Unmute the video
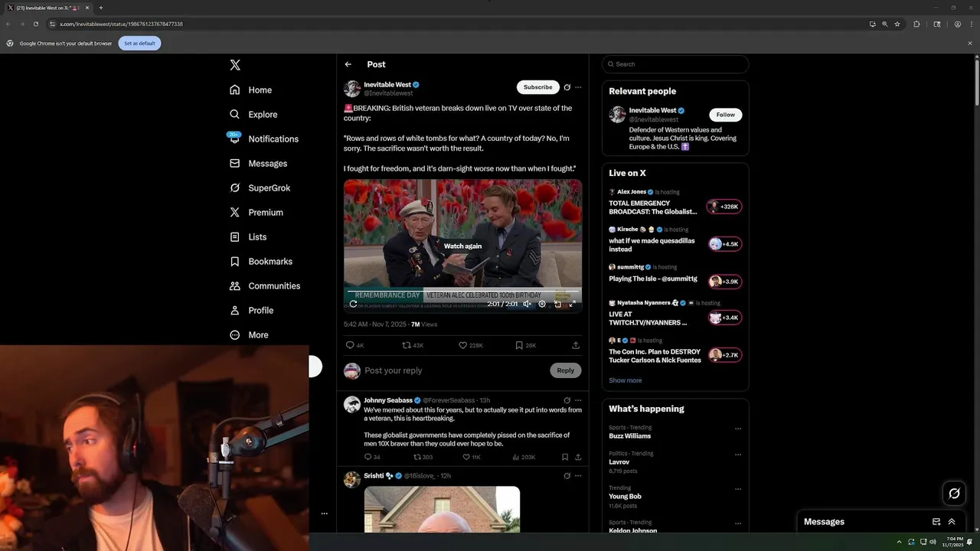Image resolution: width=980 pixels, height=551 pixels. pyautogui.click(x=527, y=304)
